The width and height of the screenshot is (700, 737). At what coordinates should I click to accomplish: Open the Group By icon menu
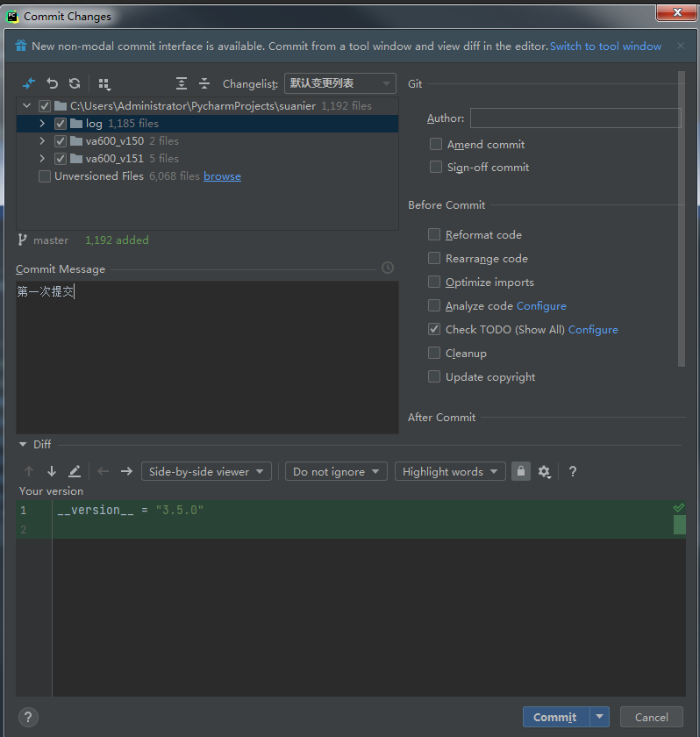104,84
